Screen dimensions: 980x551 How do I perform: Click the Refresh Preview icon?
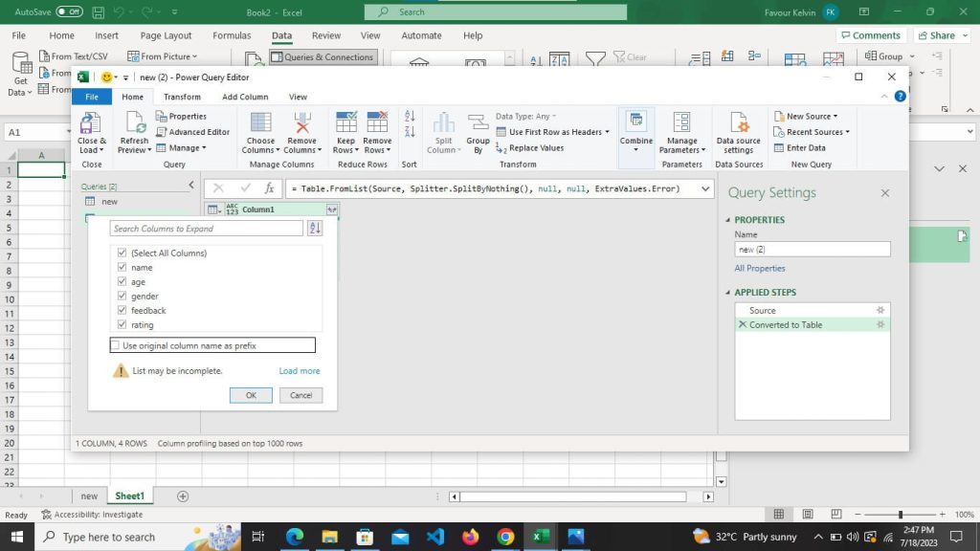(x=134, y=123)
